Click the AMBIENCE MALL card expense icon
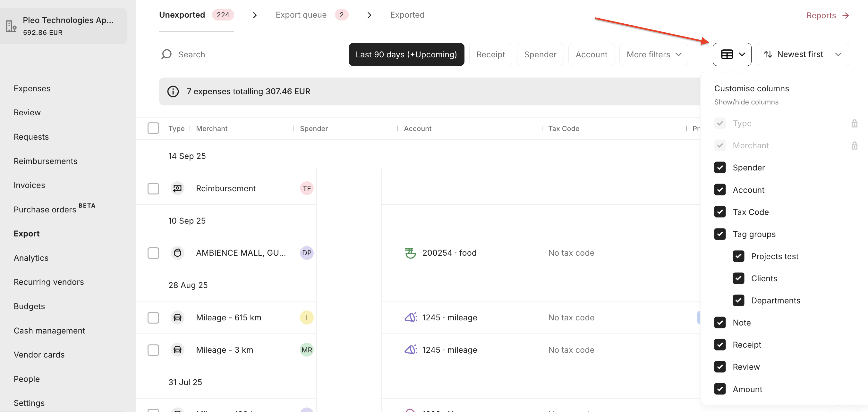Image resolution: width=868 pixels, height=412 pixels. tap(177, 253)
